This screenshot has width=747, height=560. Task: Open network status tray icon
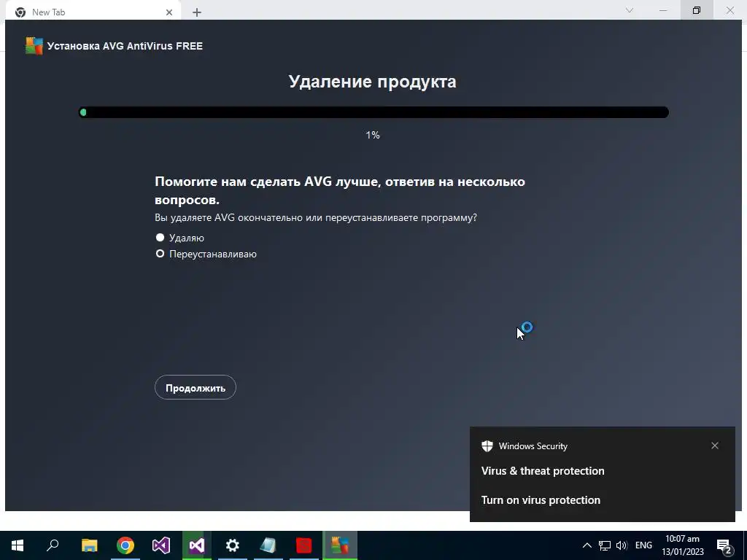pyautogui.click(x=605, y=545)
